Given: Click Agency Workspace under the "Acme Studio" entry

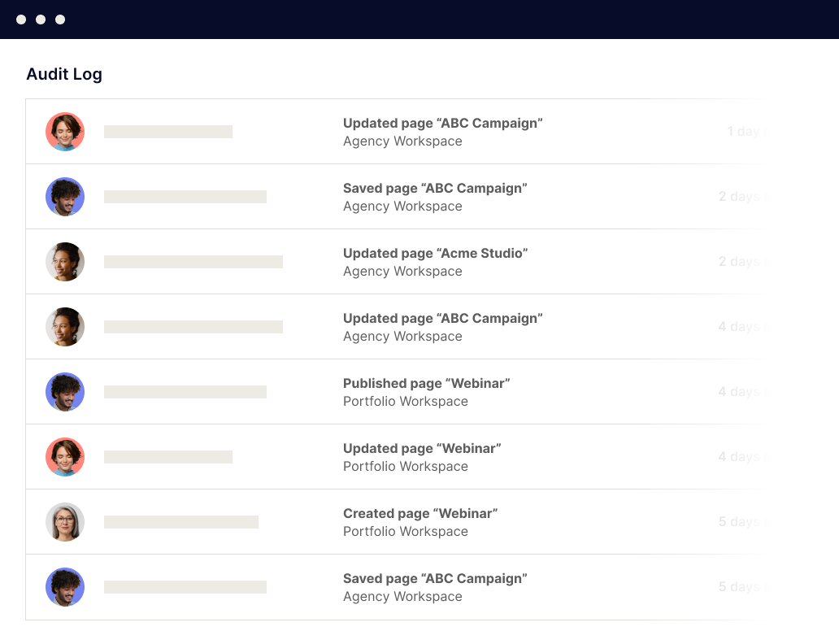Looking at the screenshot, I should click(402, 272).
